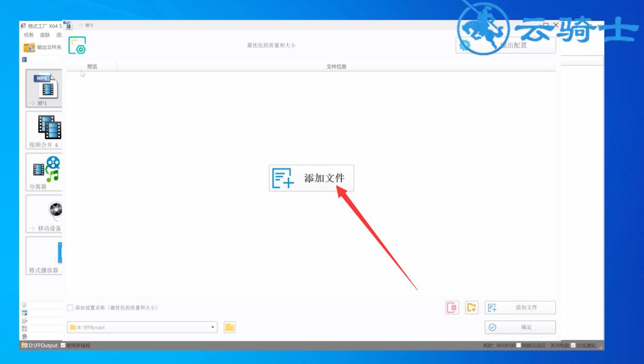
Task: Click the 文件信息 column header
Action: (x=336, y=66)
